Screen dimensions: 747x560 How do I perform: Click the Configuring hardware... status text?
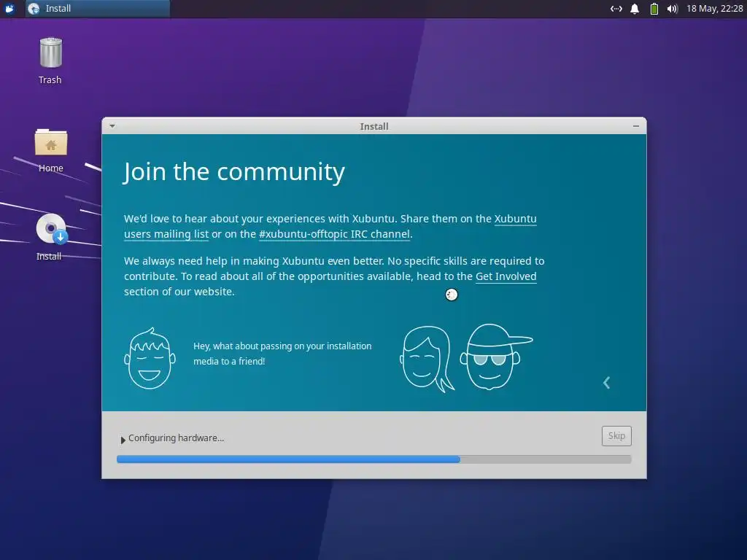[176, 438]
